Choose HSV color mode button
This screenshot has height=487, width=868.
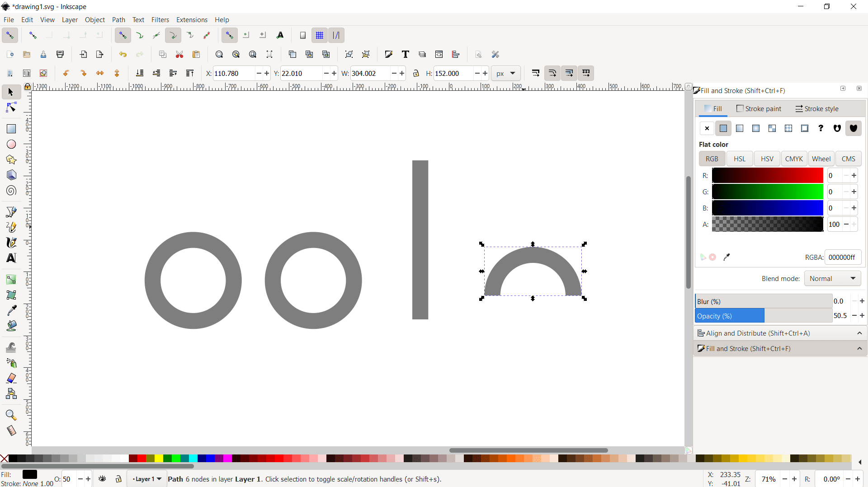pos(767,159)
